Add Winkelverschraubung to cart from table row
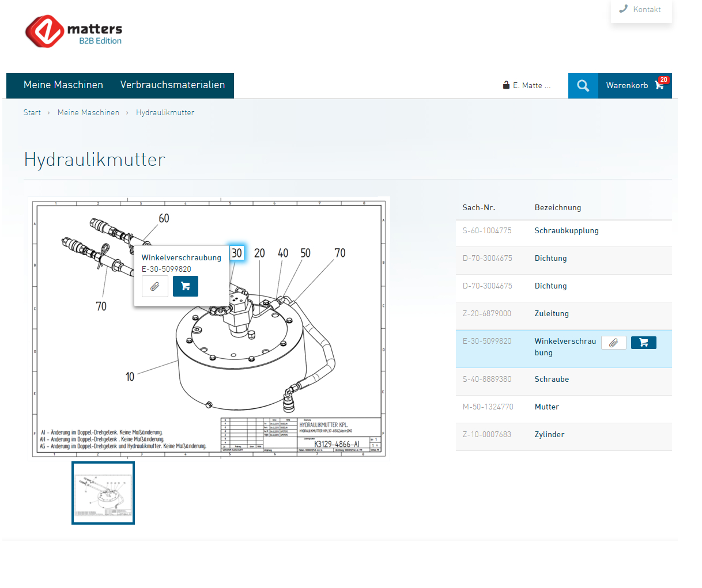 click(x=643, y=343)
